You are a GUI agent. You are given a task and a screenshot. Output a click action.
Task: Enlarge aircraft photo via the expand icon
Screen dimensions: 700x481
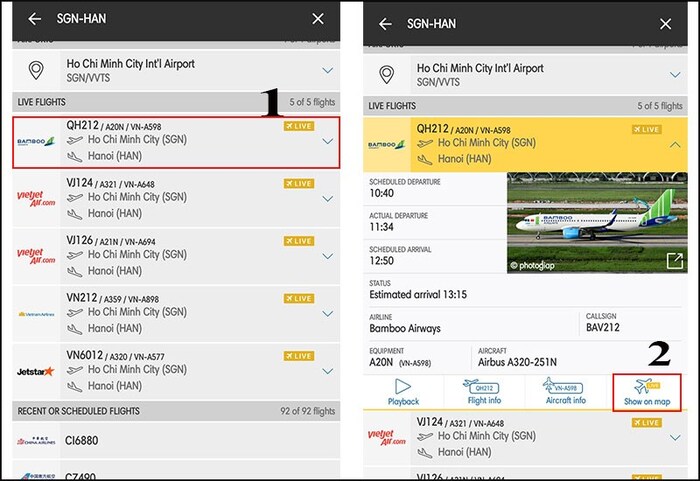675,261
